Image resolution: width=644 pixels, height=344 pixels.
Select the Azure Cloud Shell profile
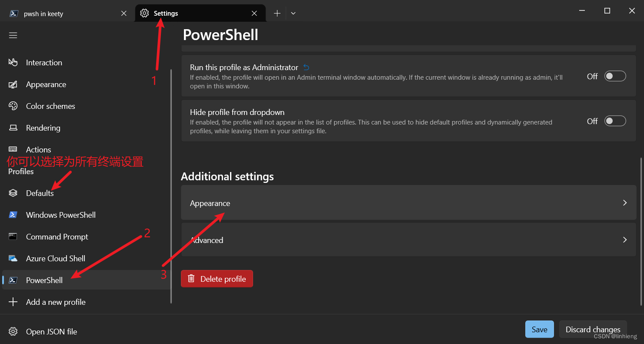[x=86, y=258]
